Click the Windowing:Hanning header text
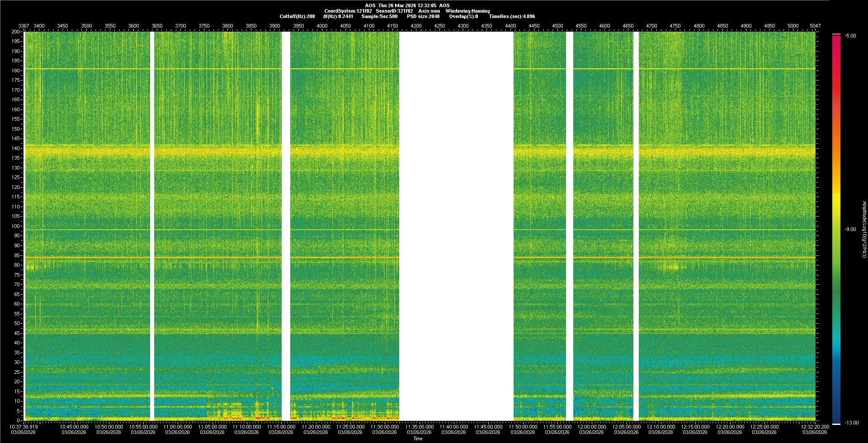This screenshot has width=868, height=443. 467,11
